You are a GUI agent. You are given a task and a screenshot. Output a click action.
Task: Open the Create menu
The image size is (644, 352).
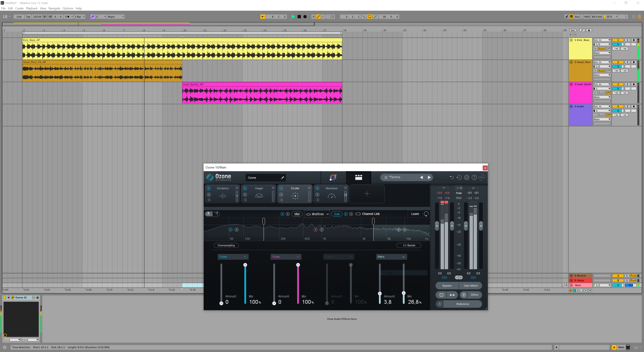[x=19, y=8]
